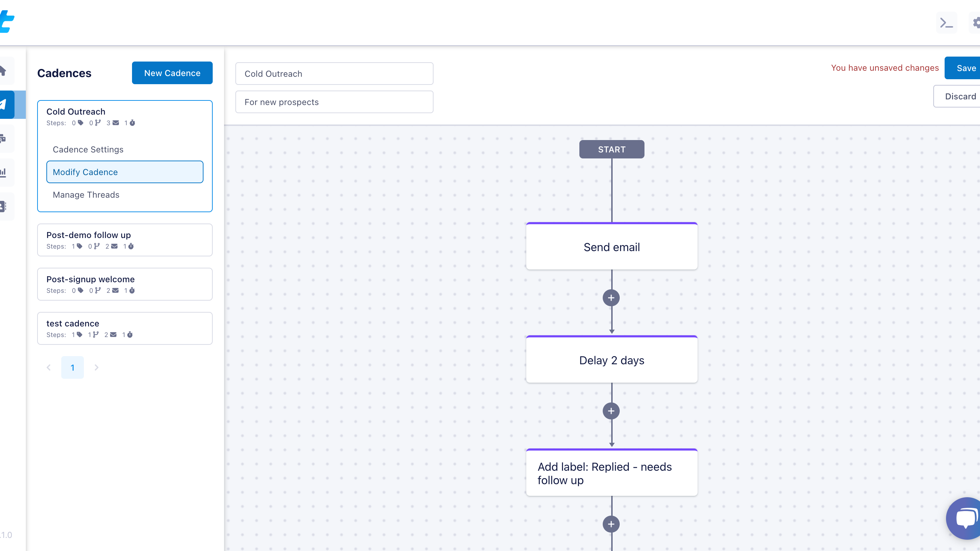Click the plus icon below the Add label node
The width and height of the screenshot is (980, 551).
[x=611, y=524]
